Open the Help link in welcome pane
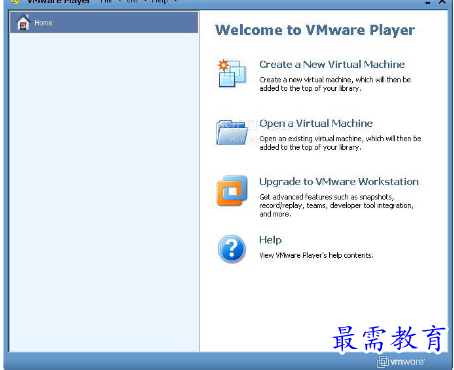Screen dimensions: 454x370 pyautogui.click(x=270, y=240)
